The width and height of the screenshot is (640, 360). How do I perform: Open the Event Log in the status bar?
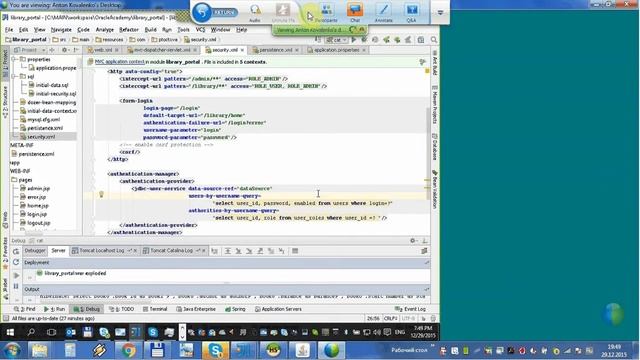tap(411, 309)
